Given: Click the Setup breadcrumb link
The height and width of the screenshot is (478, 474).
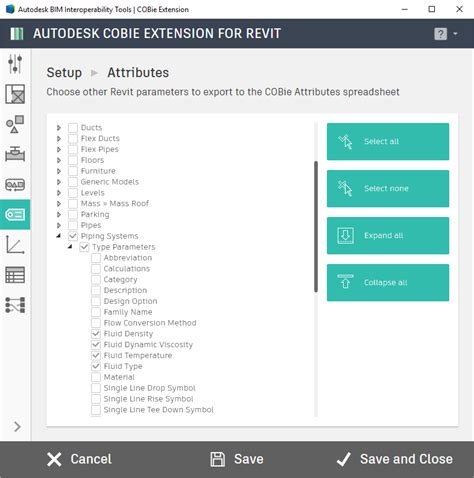Looking at the screenshot, I should point(64,73).
